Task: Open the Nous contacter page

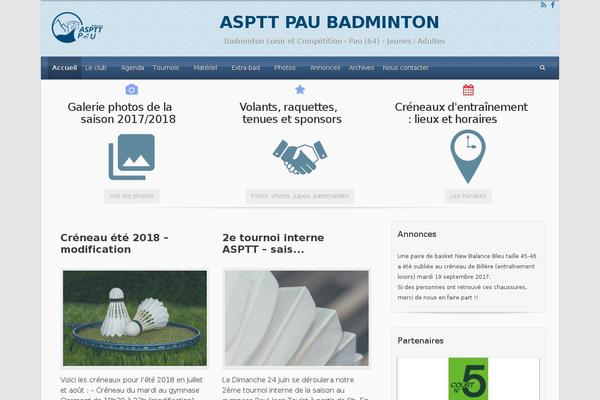Action: click(x=406, y=68)
